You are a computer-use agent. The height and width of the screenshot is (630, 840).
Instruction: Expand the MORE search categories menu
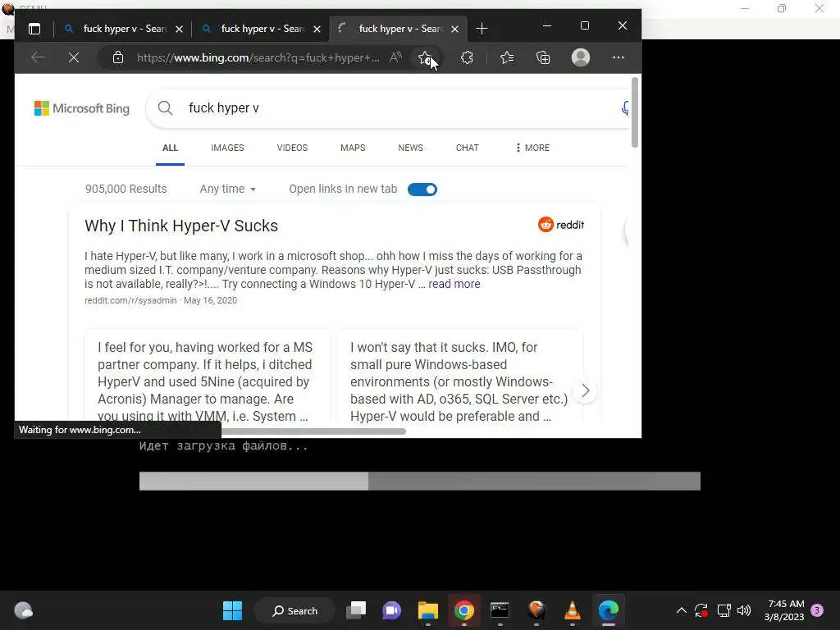pyautogui.click(x=532, y=148)
